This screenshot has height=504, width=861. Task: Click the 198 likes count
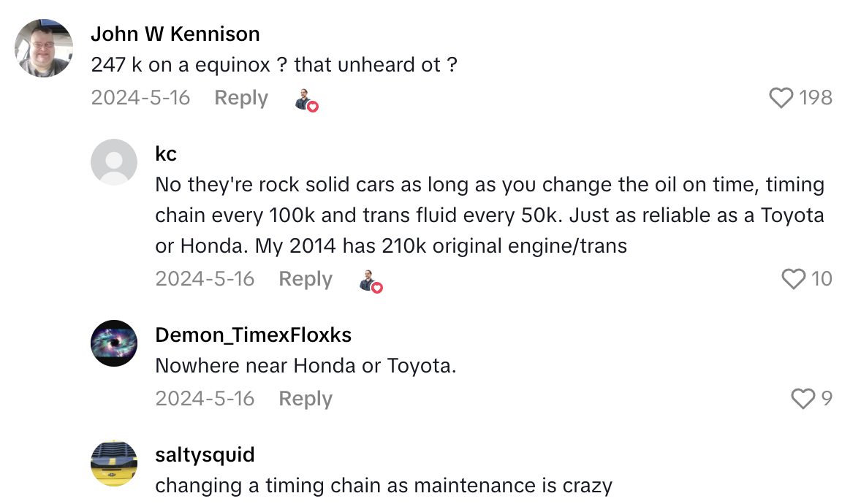click(x=816, y=96)
